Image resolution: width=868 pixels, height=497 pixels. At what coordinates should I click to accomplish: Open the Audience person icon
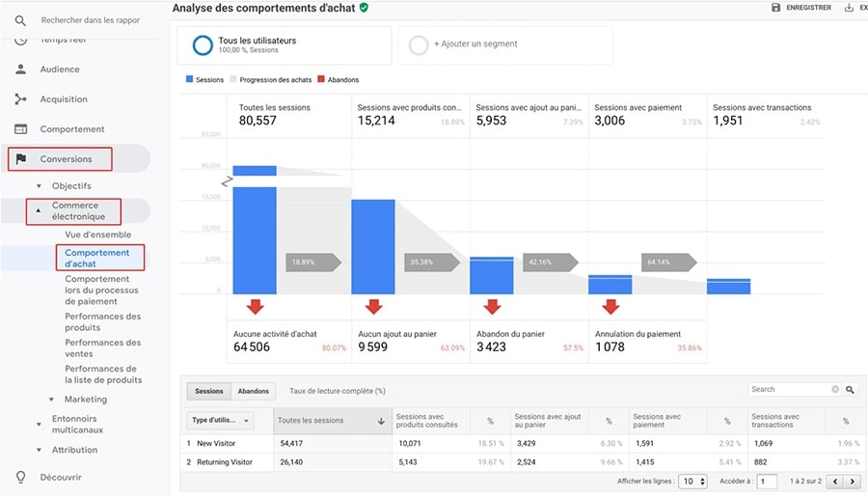click(20, 69)
